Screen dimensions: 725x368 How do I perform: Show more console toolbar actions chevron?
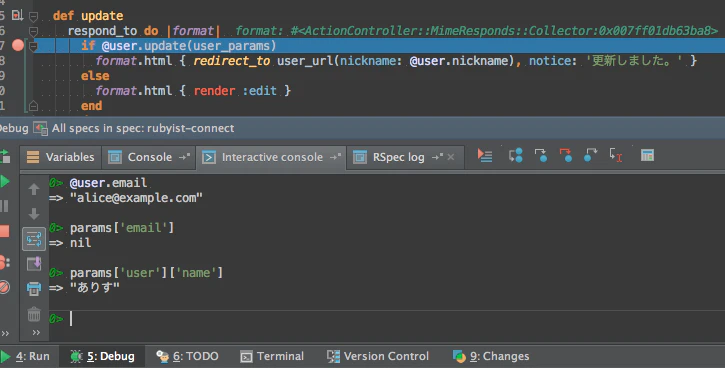point(36,332)
